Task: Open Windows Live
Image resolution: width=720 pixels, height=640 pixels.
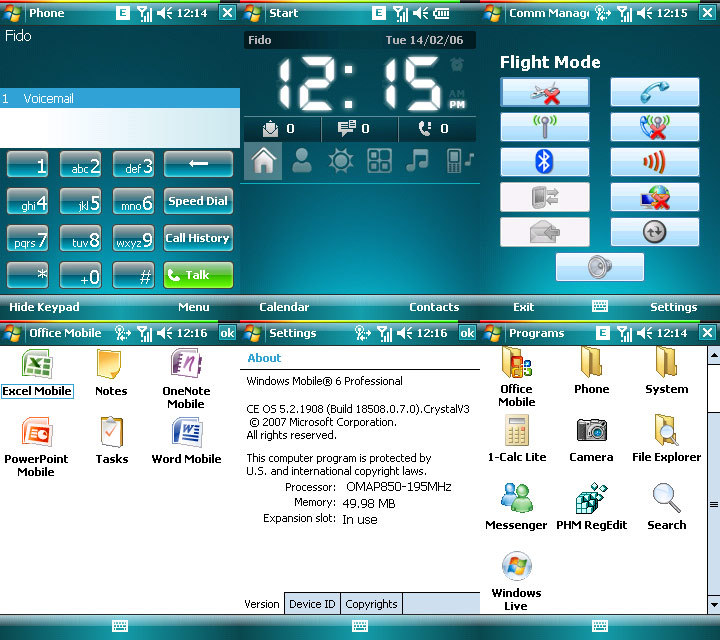Action: pos(516,580)
